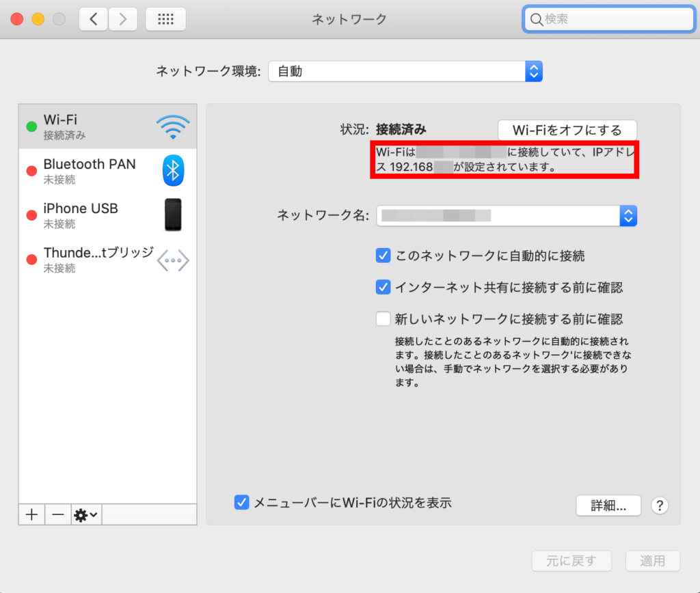
Task: Click the magnifier icon in search field
Action: point(536,19)
